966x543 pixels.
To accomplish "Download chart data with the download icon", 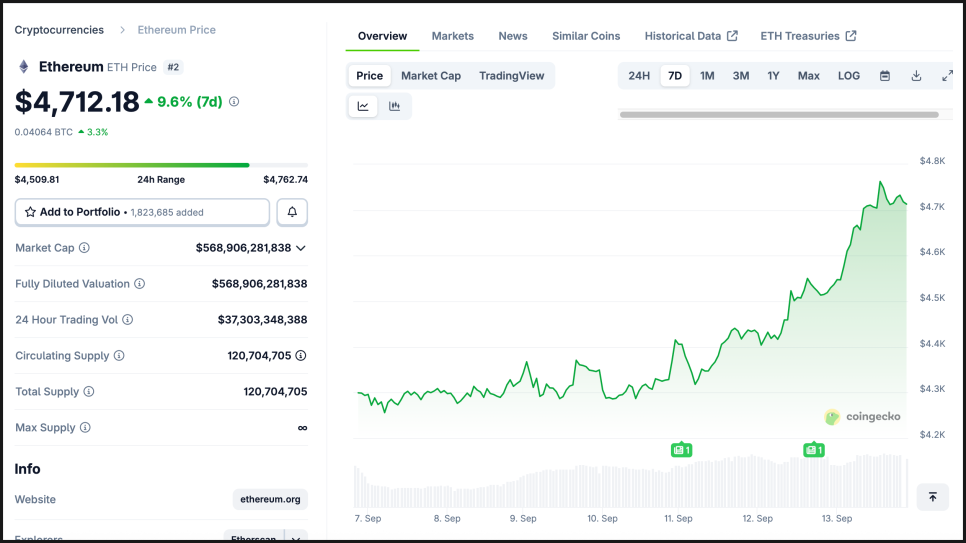I will click(916, 76).
